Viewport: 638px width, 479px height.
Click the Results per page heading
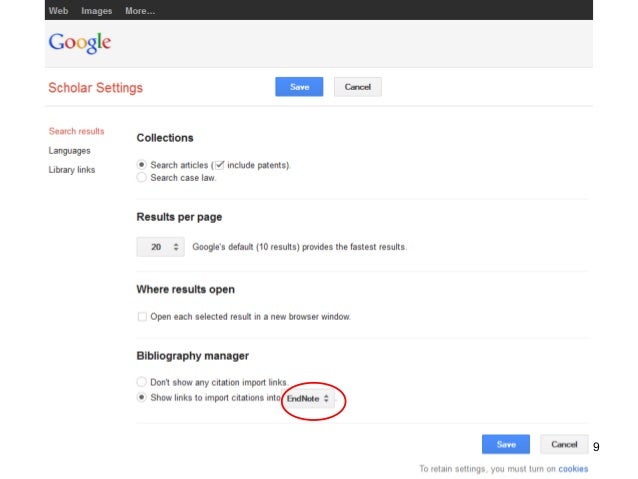pos(179,217)
